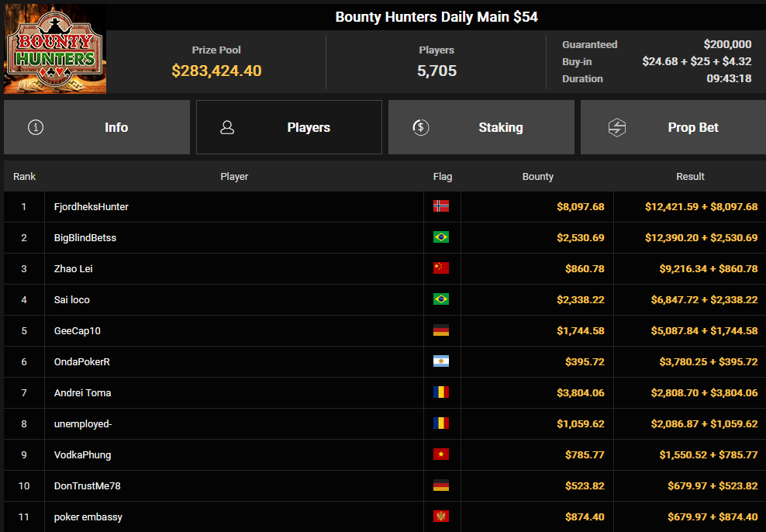Viewport: 766px width, 532px height.
Task: Select player Andrei Toma
Action: point(82,392)
